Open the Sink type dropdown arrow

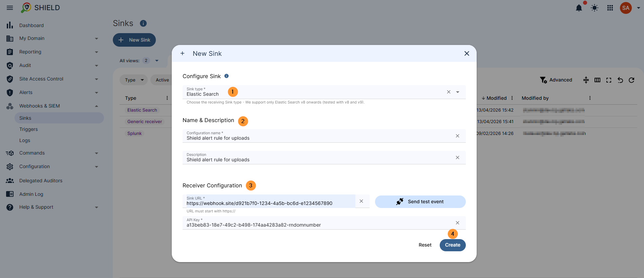pyautogui.click(x=458, y=92)
